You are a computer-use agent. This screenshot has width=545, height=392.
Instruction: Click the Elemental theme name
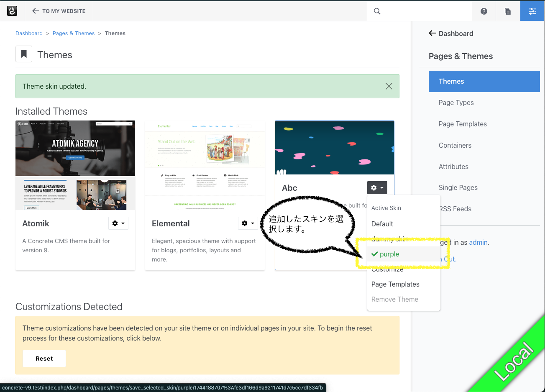point(171,223)
